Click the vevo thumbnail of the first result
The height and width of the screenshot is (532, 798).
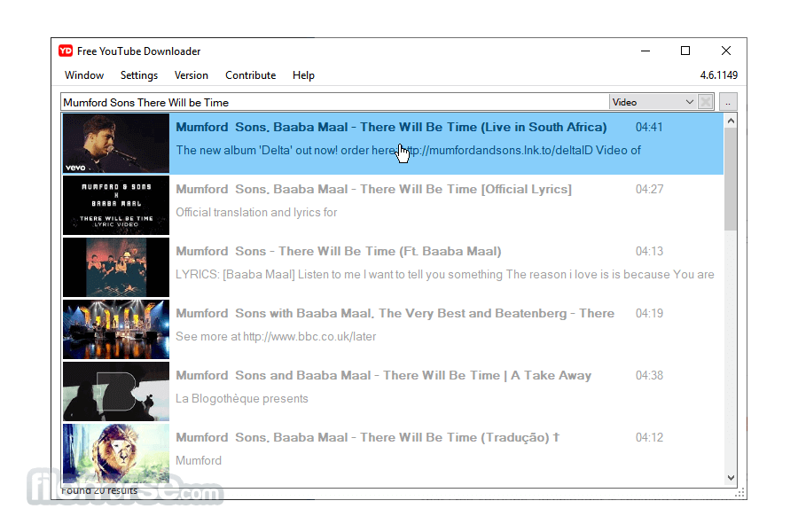(115, 143)
